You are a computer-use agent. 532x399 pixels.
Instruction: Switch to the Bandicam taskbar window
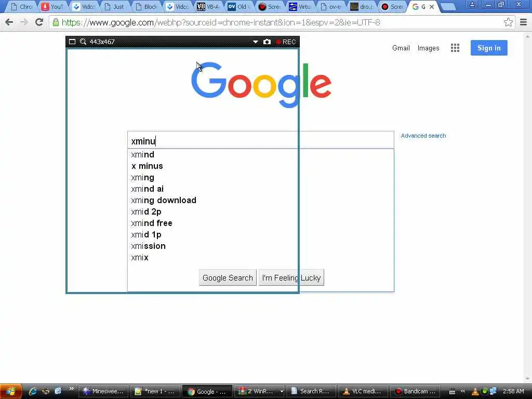tap(414, 391)
